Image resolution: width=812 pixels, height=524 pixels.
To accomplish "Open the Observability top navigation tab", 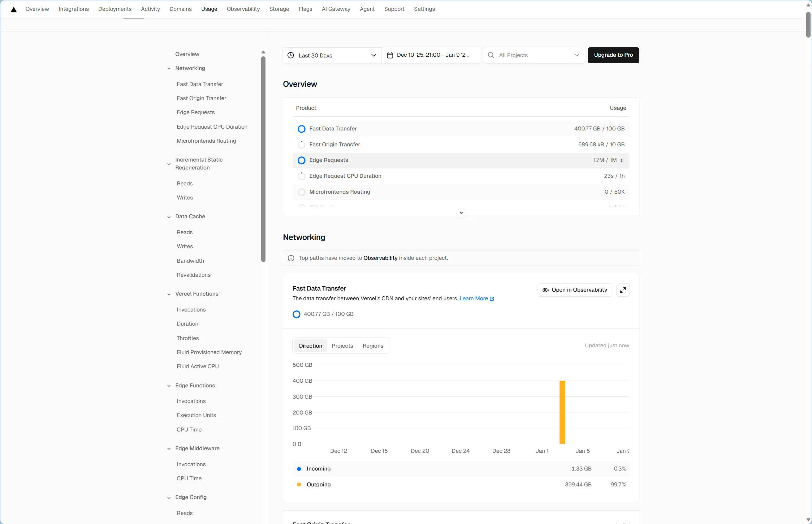I will coord(243,9).
